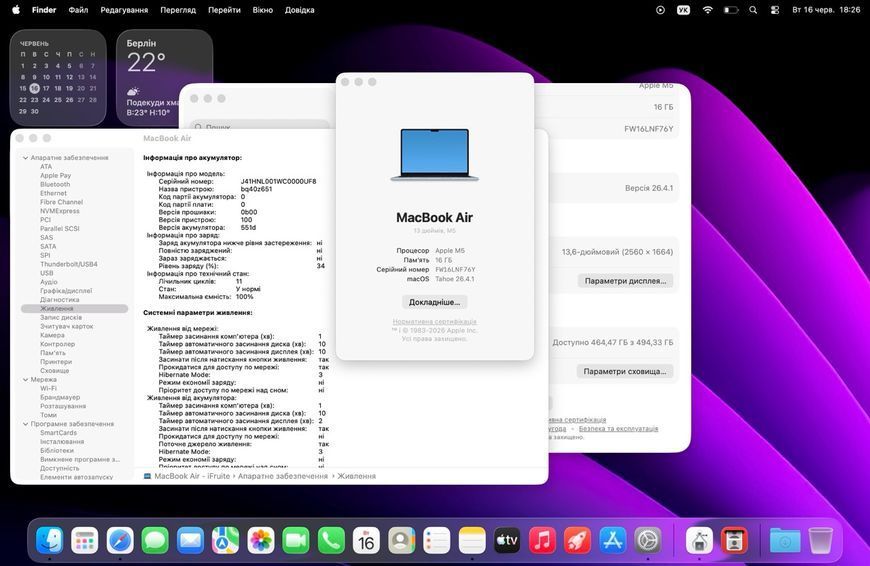This screenshot has height=566, width=870.
Task: Open Wi-Fi status in menu bar
Action: (707, 10)
